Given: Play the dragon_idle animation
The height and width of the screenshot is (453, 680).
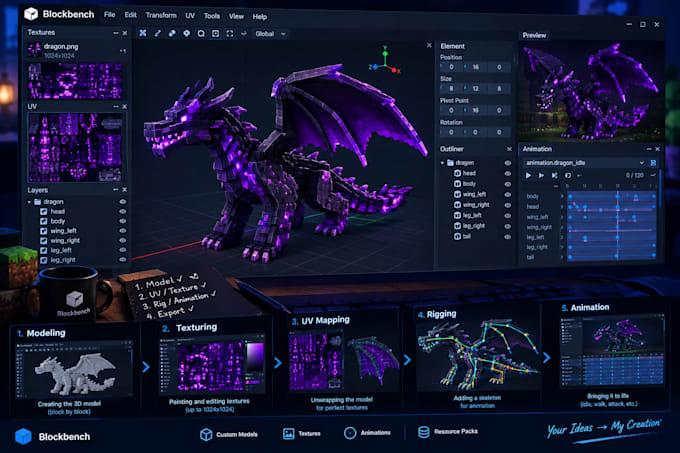Looking at the screenshot, I should (528, 176).
